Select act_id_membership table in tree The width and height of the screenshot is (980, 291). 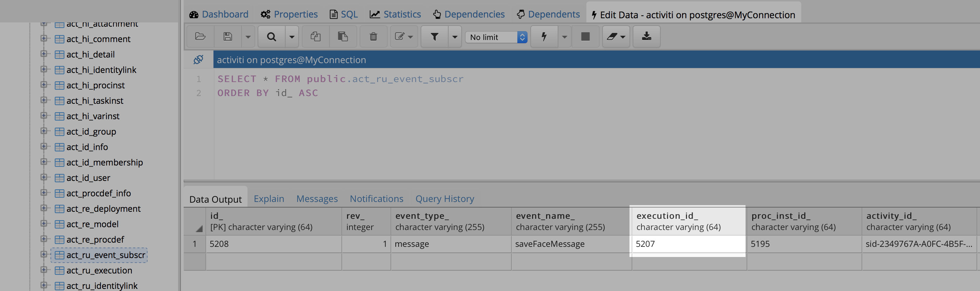tap(104, 162)
